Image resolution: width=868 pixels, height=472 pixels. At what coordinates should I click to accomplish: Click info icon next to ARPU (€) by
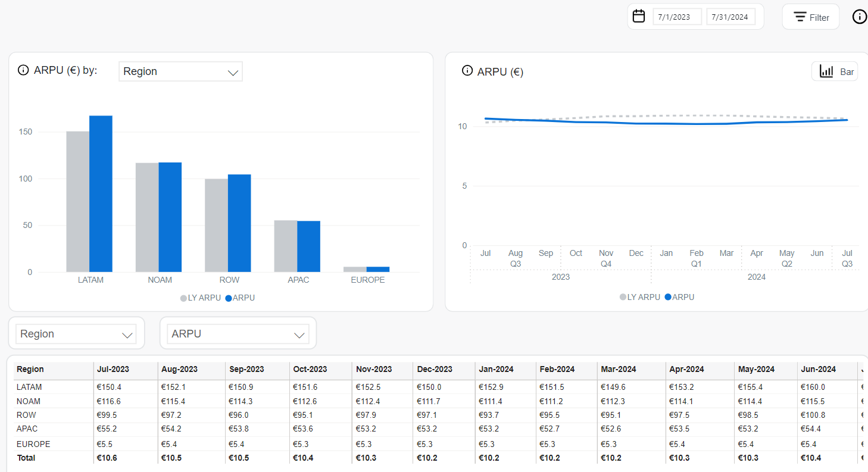click(23, 70)
